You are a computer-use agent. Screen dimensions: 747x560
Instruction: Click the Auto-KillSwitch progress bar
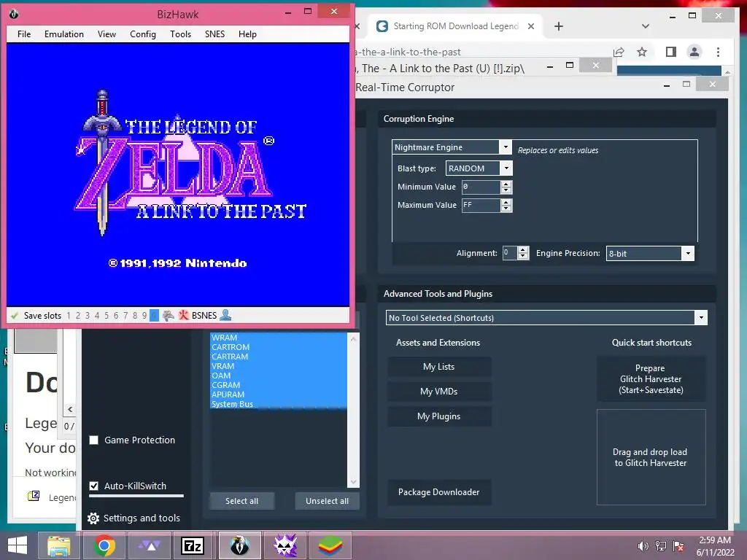[136, 496]
